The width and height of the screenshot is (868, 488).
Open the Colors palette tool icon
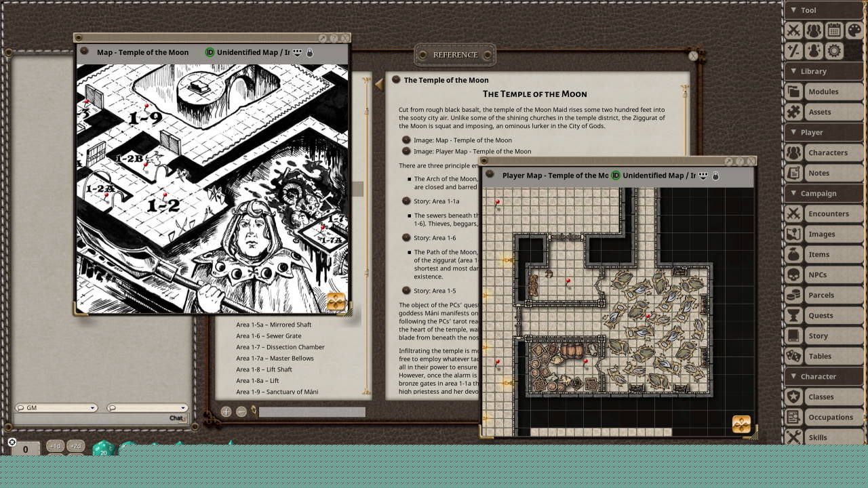click(854, 30)
